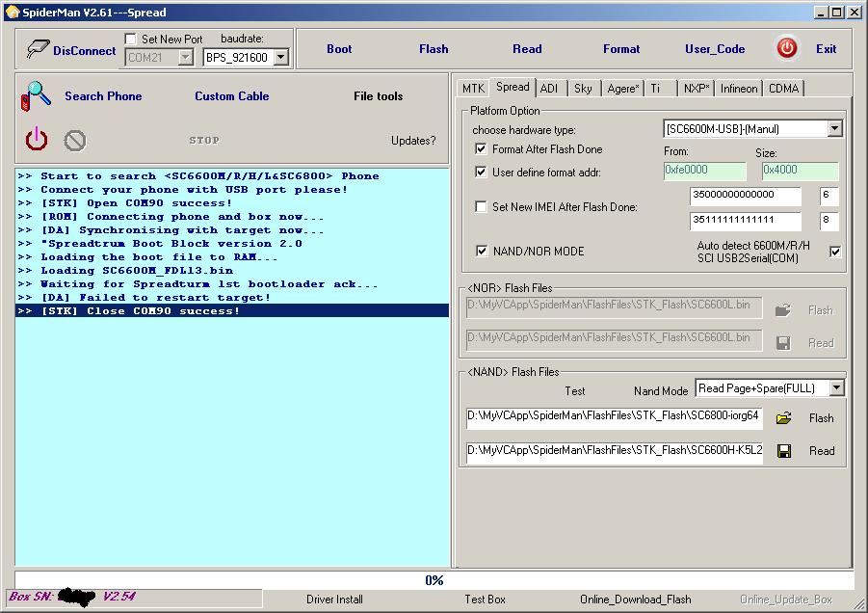Toggle Auto detect 6600M/R/H USB2Serial checkbox
Screen dimensions: 868x613
[835, 252]
